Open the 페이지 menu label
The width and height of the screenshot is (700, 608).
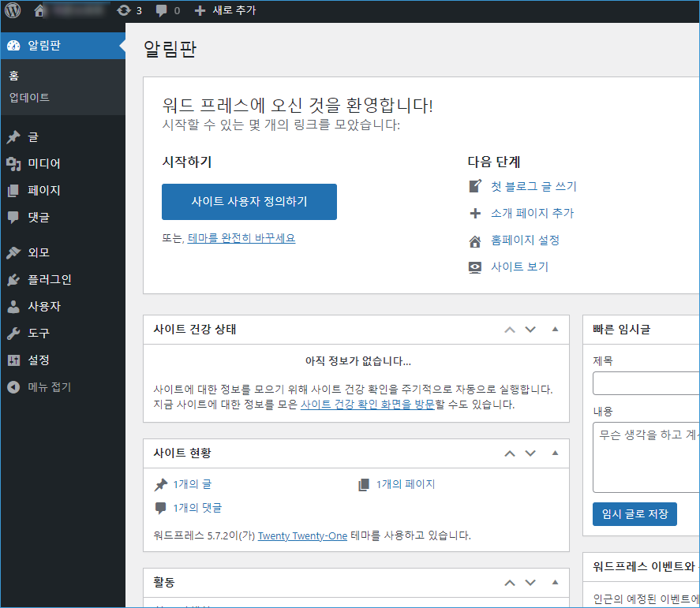coord(44,191)
